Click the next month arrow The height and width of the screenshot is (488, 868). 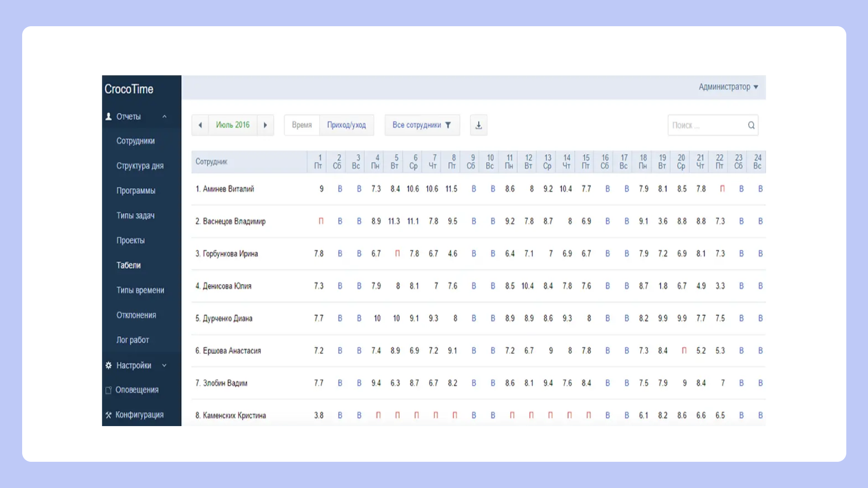tap(265, 125)
